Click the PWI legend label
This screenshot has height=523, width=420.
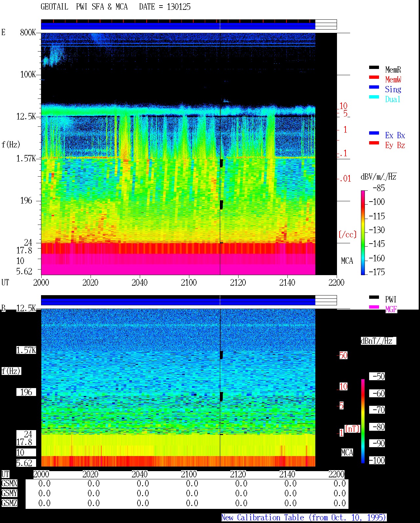click(391, 299)
